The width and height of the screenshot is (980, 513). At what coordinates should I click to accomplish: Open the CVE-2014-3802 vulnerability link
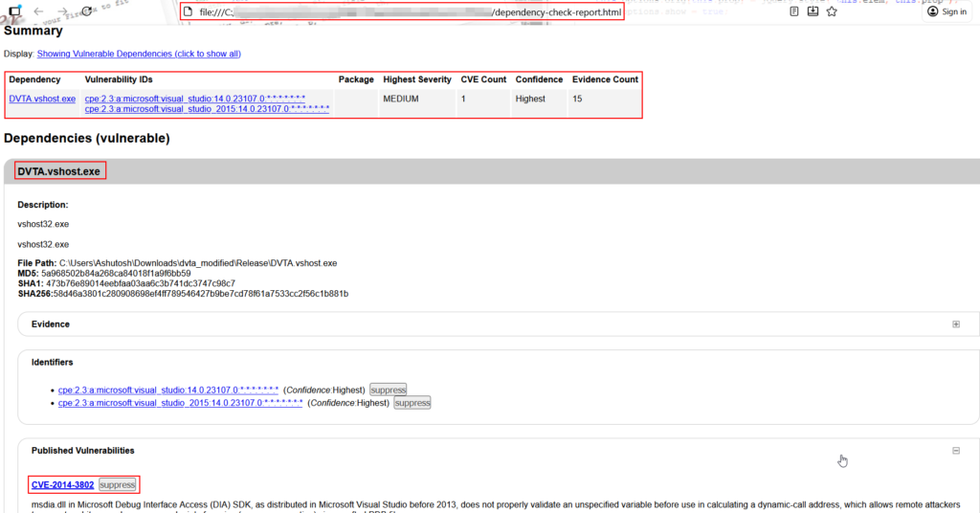(62, 485)
